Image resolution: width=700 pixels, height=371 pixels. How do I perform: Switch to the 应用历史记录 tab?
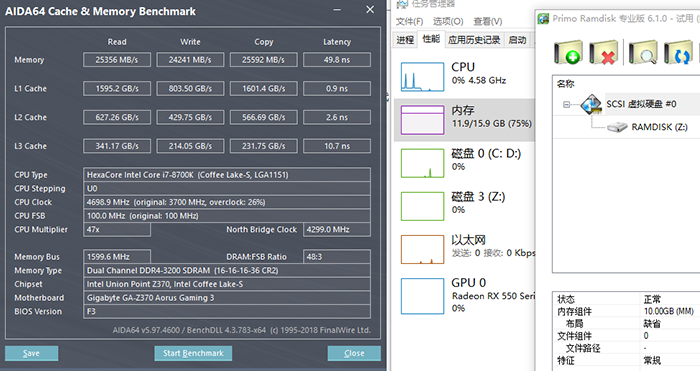(474, 40)
